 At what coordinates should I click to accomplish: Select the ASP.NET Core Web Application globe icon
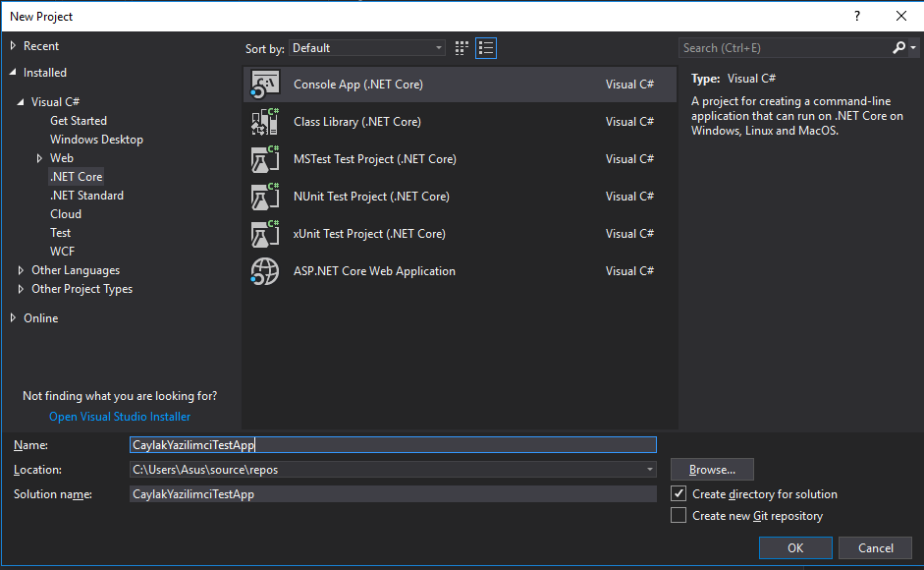pos(265,271)
